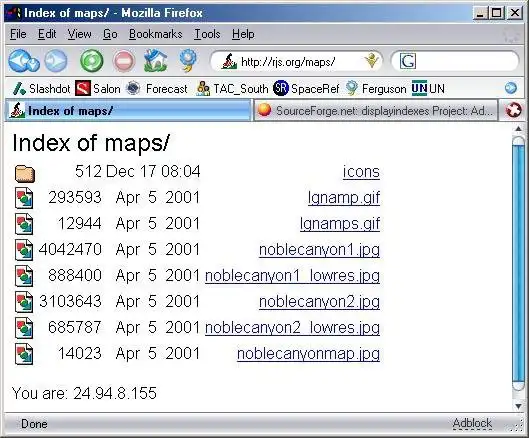Screen dimensions: 529x438
Task: Click the blue vertical scrollbar thumb
Action: pyautogui.click(x=518, y=263)
